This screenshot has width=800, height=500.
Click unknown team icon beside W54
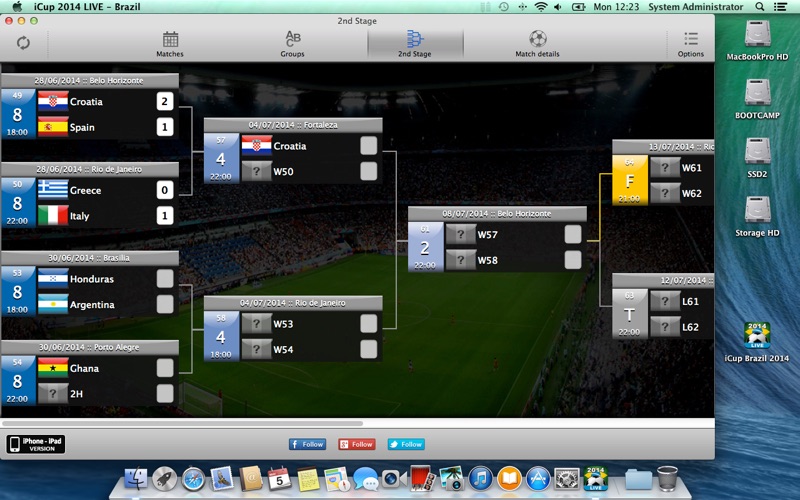[x=257, y=349]
